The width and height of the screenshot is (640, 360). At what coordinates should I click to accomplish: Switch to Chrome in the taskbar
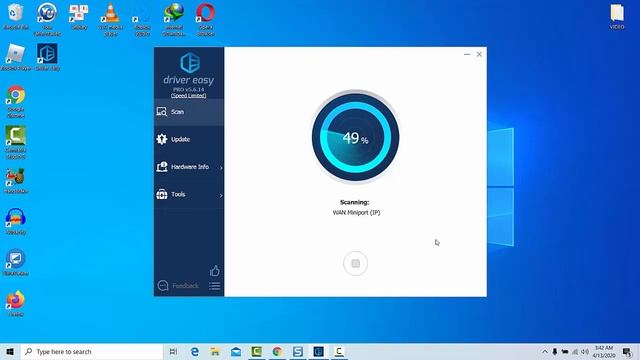pyautogui.click(x=277, y=351)
